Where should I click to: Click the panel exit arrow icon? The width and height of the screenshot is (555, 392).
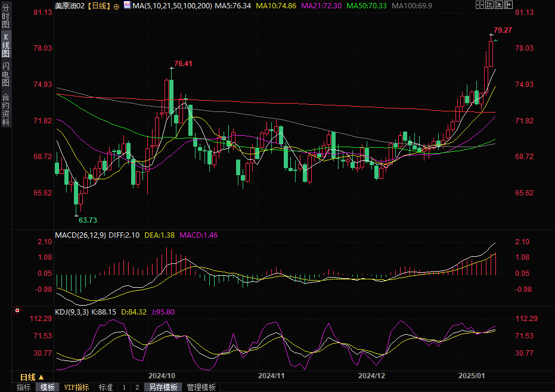click(x=507, y=5)
